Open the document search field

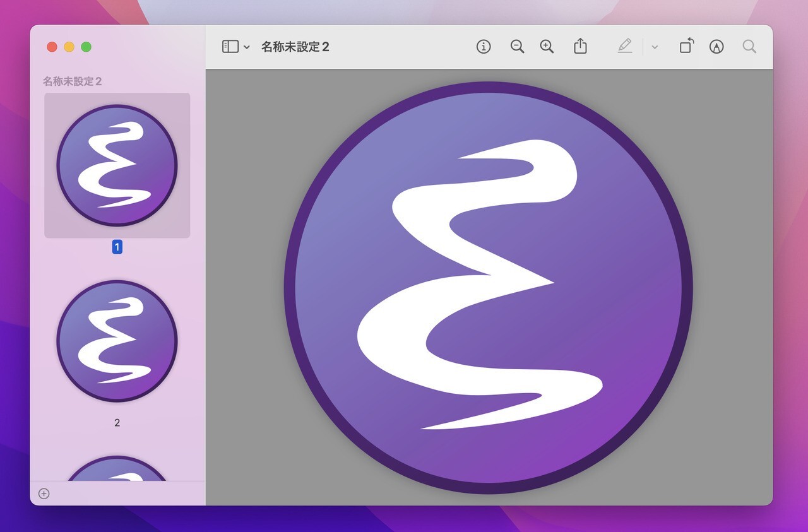click(x=749, y=46)
